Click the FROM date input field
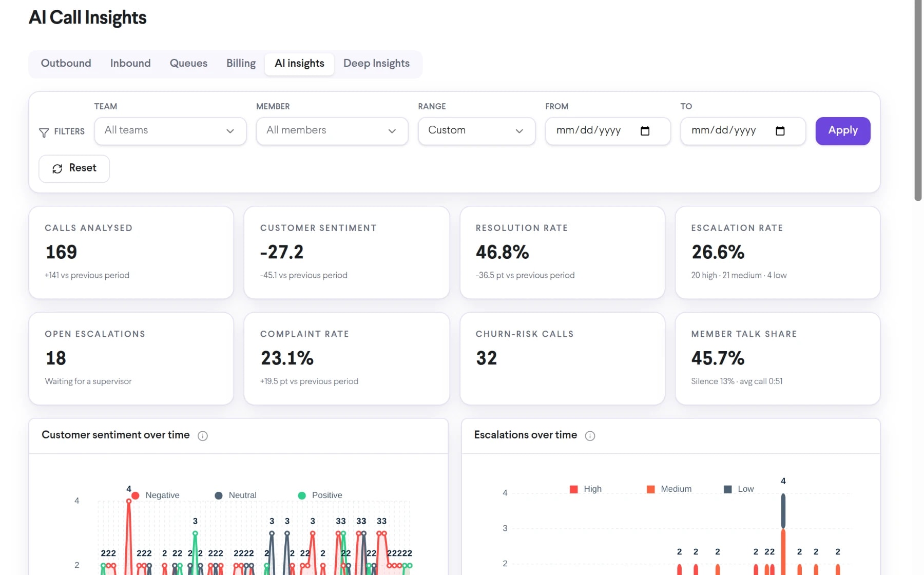Screen dimensions: 924x575 pyautogui.click(x=608, y=131)
